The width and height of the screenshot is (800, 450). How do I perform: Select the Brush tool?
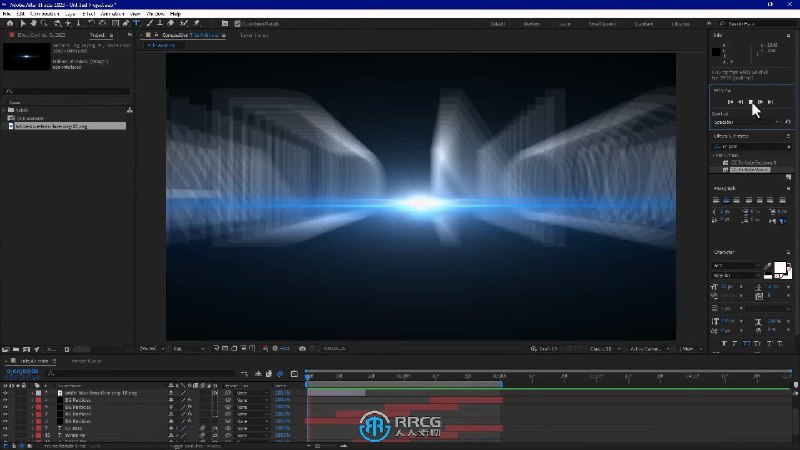pos(149,23)
